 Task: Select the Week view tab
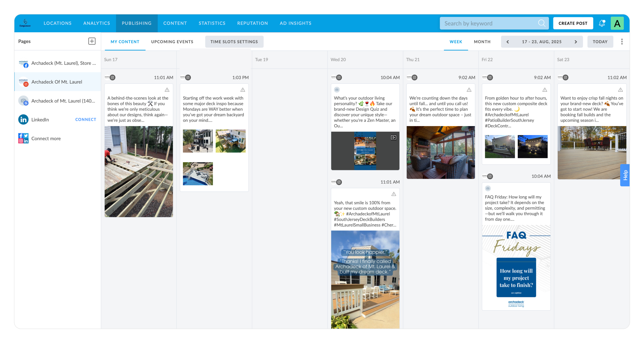456,42
